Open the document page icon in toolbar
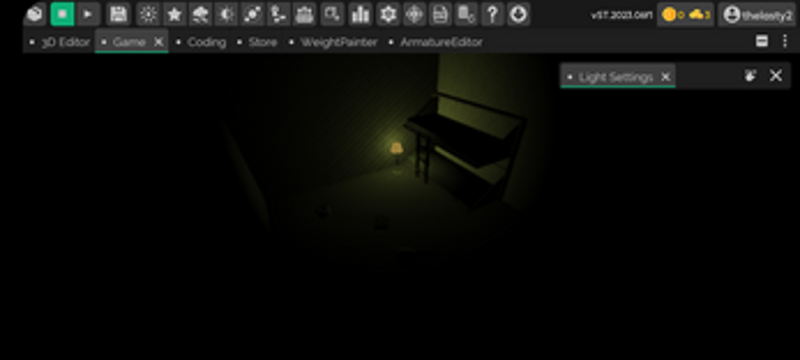 pos(440,14)
